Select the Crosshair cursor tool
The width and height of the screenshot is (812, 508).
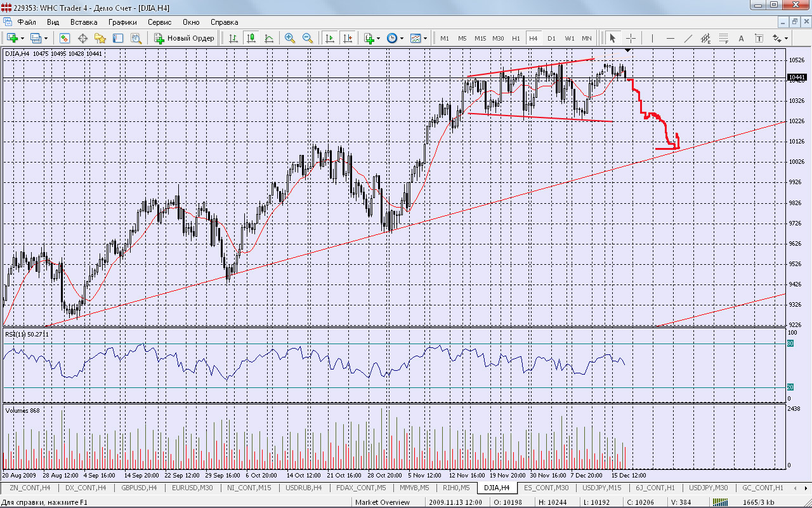[631, 38]
